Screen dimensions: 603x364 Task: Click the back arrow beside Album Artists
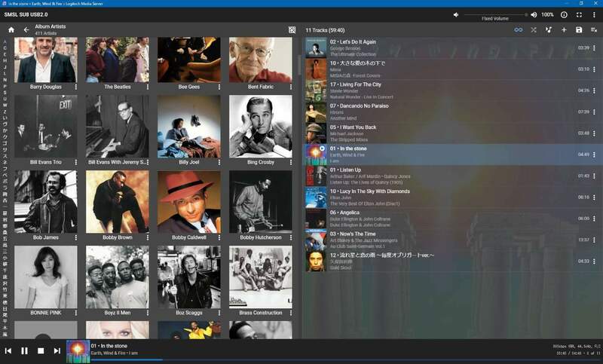click(26, 30)
